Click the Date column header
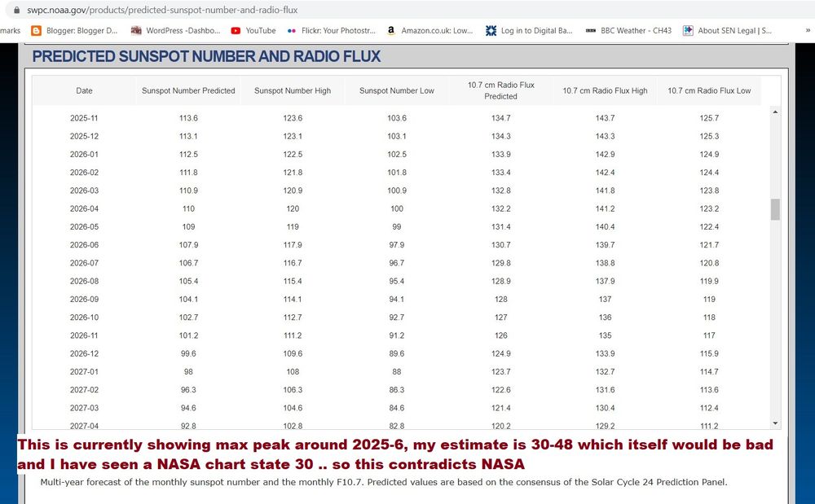 (84, 90)
